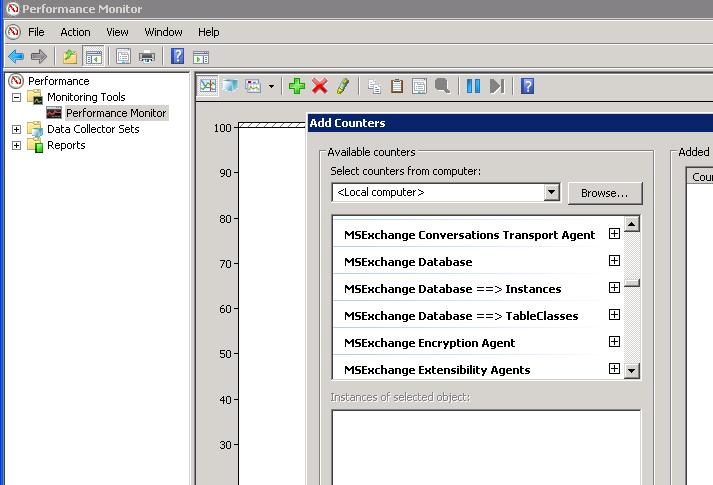Click the Print icon in main toolbar
The width and height of the screenshot is (713, 485).
(x=147, y=57)
